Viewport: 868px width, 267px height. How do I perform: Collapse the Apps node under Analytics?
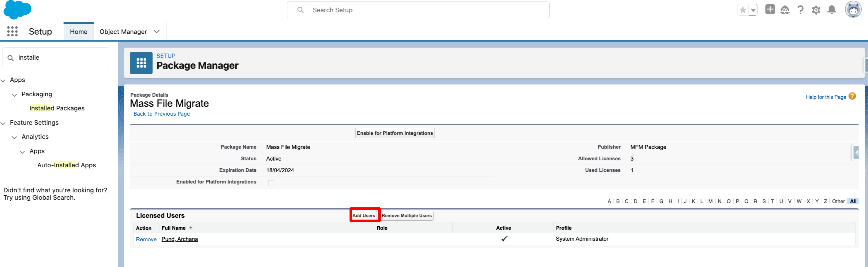pos(23,152)
